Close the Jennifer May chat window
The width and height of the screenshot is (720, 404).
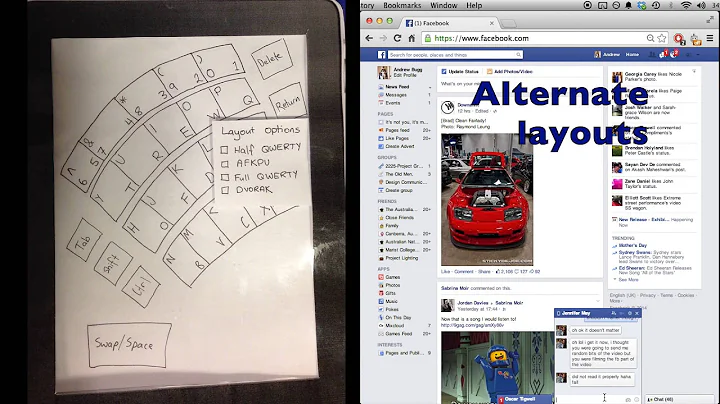click(x=637, y=313)
